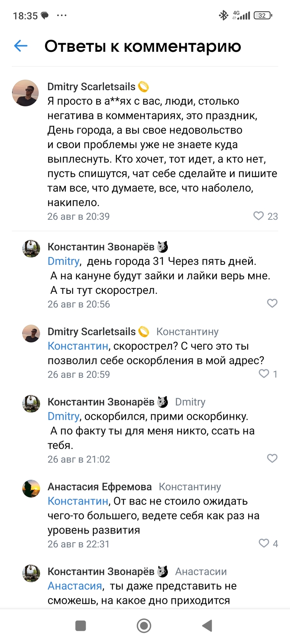The height and width of the screenshot is (644, 290).
Task: Tap the cat badge next to Константин Звонарёв
Action: pyautogui.click(x=162, y=247)
